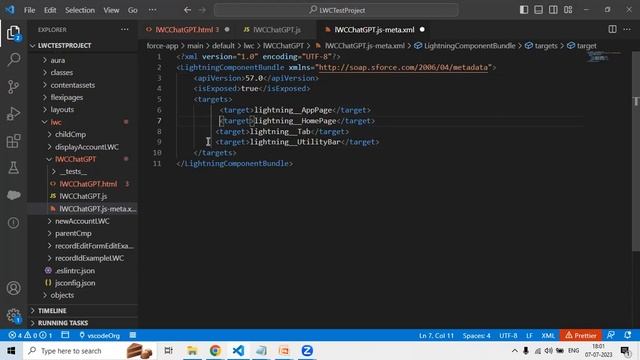Open lWCChatGPT.html in the explorer tree
The width and height of the screenshot is (640, 360).
(88, 184)
